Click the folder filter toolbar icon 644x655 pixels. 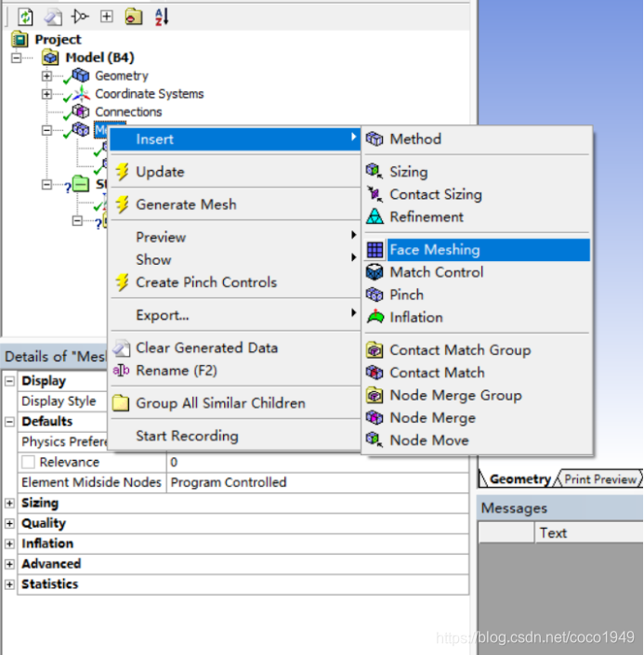point(134,17)
